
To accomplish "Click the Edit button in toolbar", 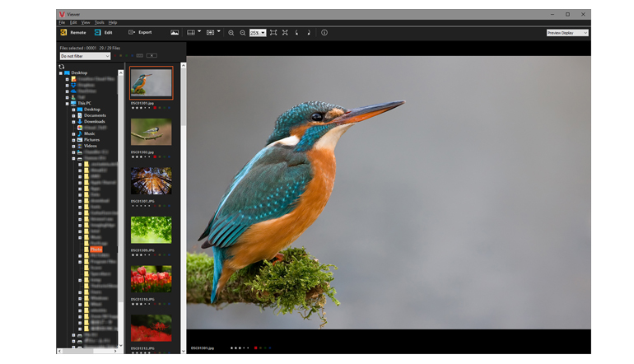I will coord(104,32).
